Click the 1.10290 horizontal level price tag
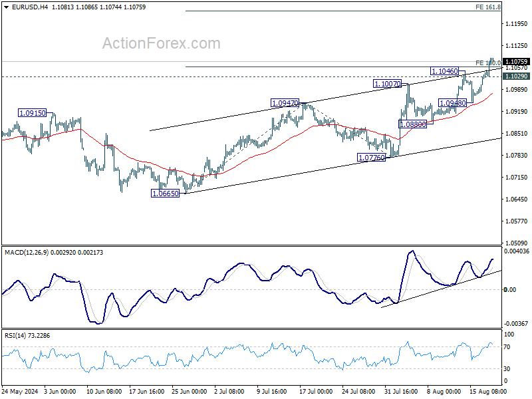532x399 pixels. pyautogui.click(x=516, y=76)
